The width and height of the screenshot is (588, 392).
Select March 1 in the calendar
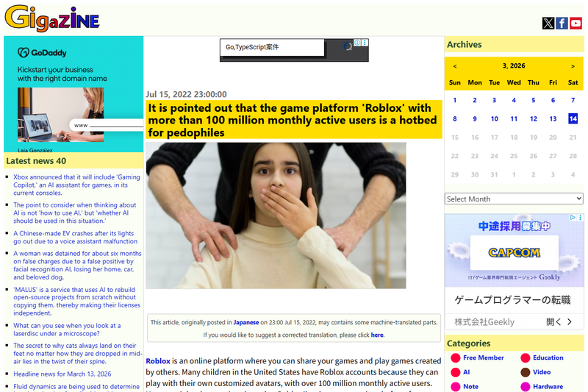pos(455,100)
